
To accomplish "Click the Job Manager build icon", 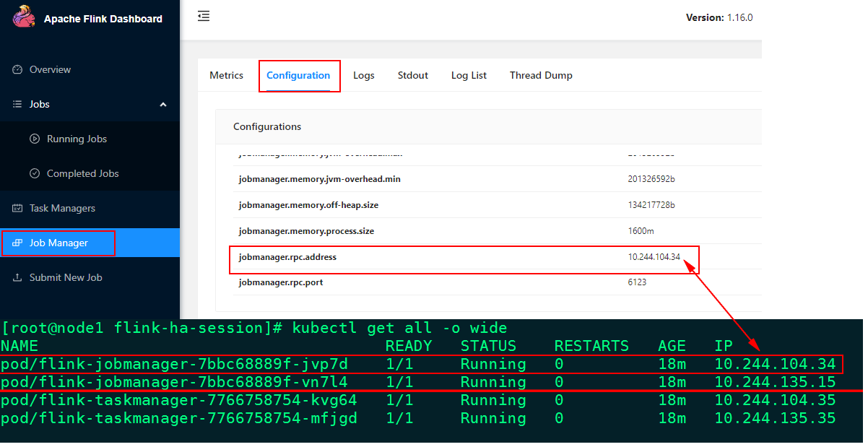I will (x=17, y=243).
